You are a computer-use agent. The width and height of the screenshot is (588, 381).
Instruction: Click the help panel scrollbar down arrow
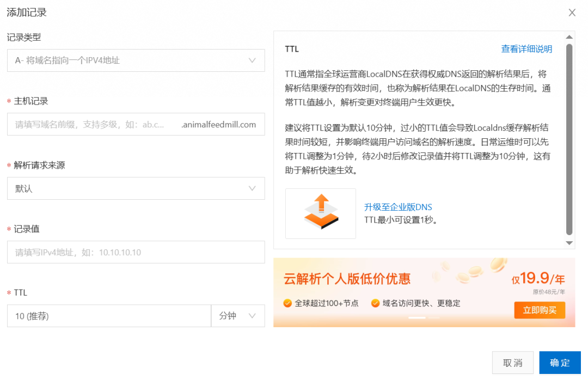(x=569, y=243)
